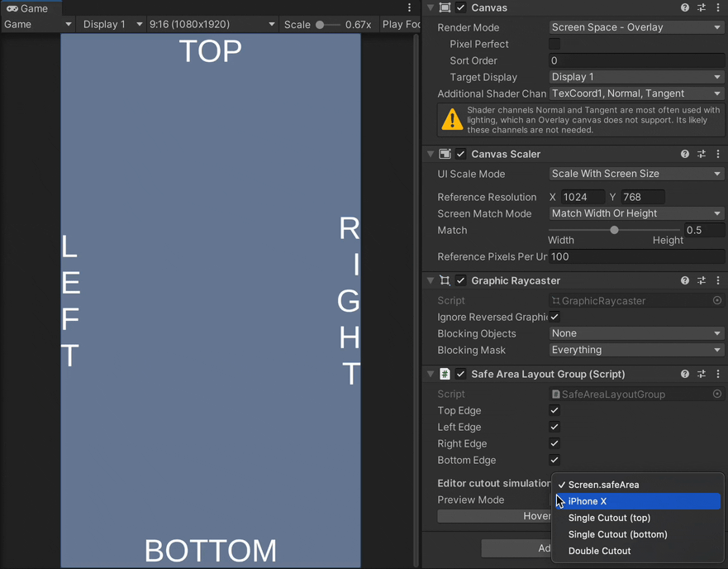Adjust the Match Width/Height slider
This screenshot has width=728, height=569.
pos(614,230)
